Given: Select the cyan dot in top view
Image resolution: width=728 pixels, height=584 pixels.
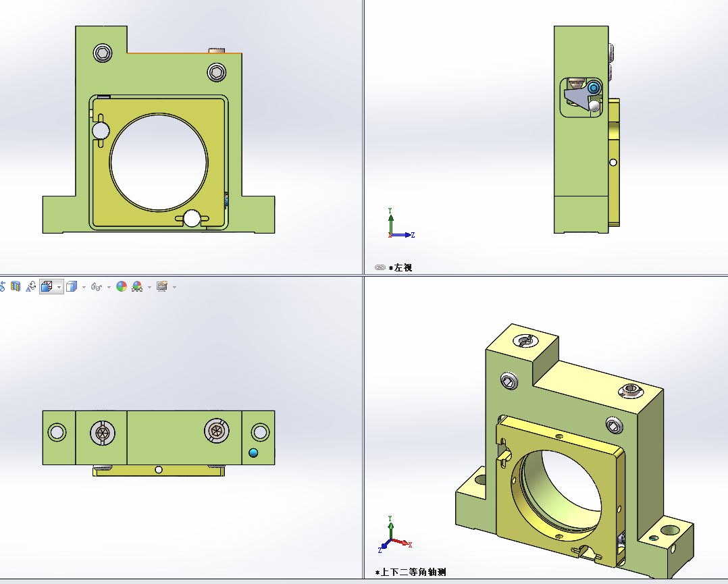Looking at the screenshot, I should click(x=253, y=452).
